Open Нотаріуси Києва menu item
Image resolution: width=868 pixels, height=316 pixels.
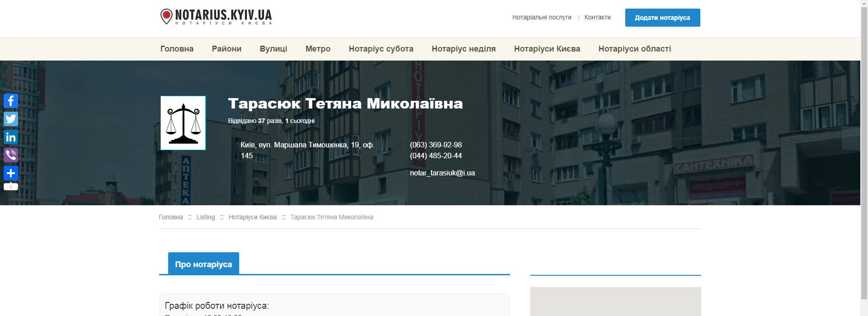coord(547,49)
